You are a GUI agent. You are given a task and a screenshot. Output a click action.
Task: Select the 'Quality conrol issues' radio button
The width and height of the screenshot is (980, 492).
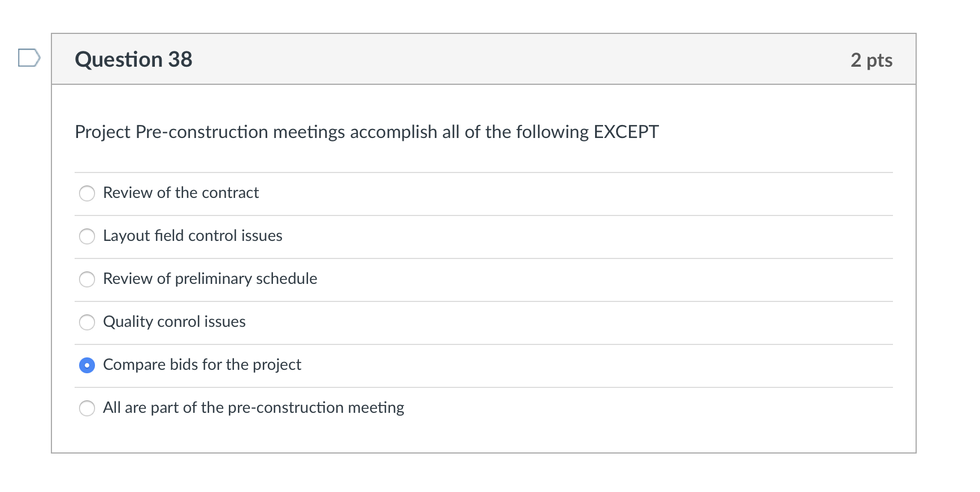tap(87, 322)
